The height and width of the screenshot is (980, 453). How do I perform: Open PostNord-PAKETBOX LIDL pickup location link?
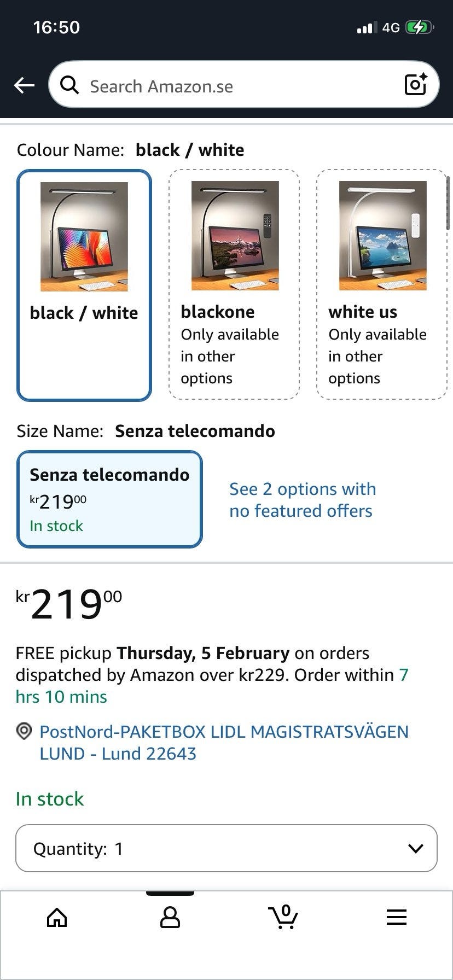pos(224,742)
